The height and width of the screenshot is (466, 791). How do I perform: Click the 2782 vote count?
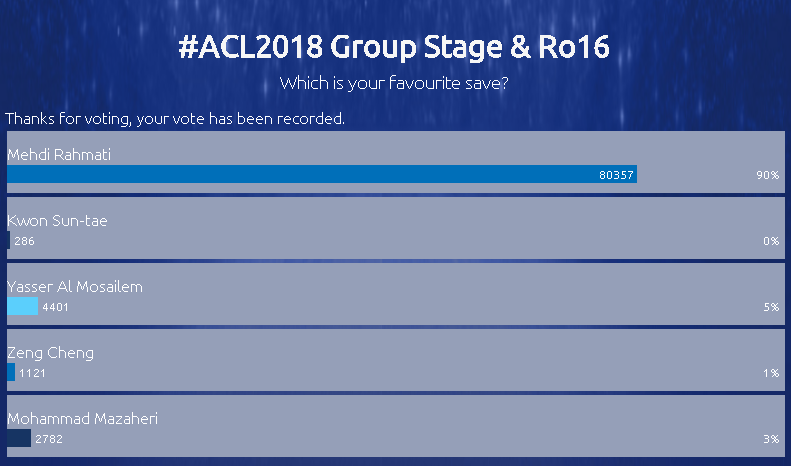(x=49, y=439)
